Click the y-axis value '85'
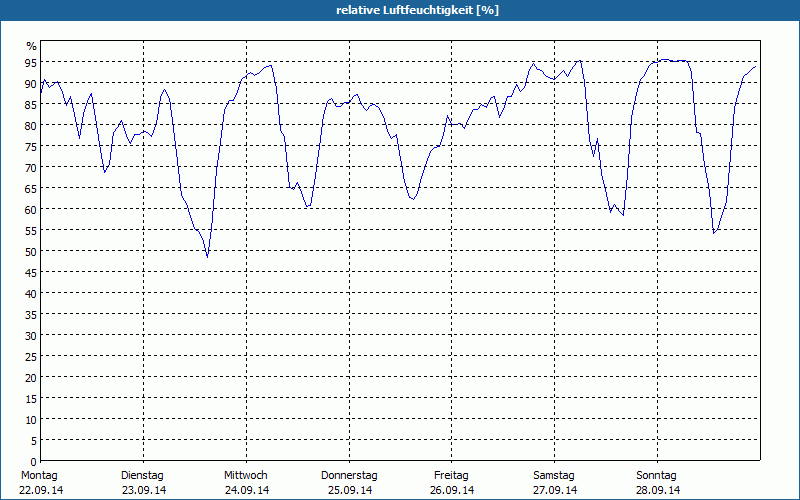 (x=31, y=105)
